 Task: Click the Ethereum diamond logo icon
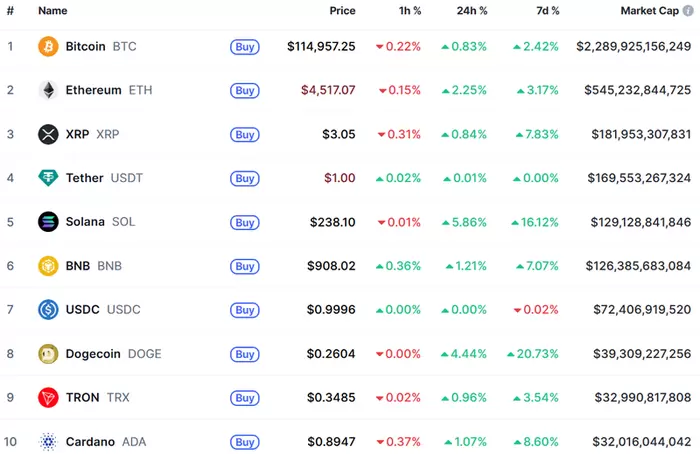click(48, 90)
